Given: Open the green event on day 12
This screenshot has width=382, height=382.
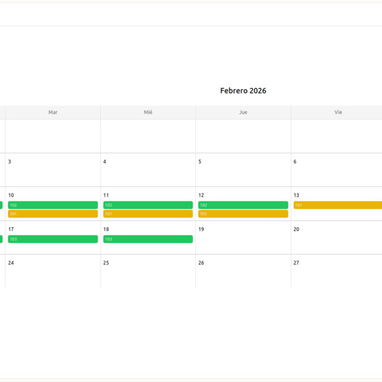Looking at the screenshot, I should coord(243,205).
